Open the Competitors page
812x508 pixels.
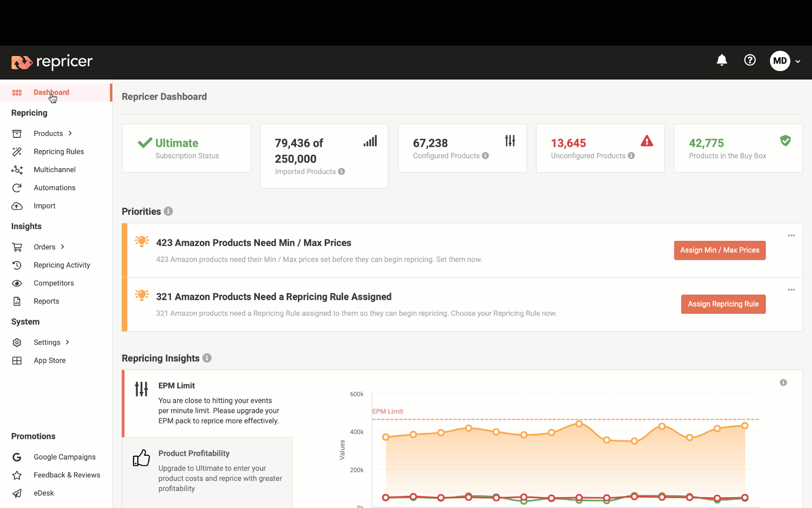click(x=54, y=283)
